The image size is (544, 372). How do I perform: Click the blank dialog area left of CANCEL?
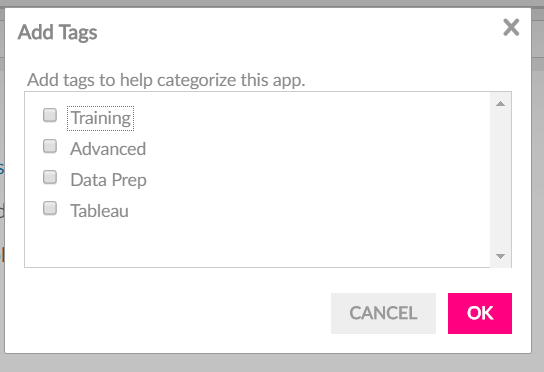[x=167, y=313]
